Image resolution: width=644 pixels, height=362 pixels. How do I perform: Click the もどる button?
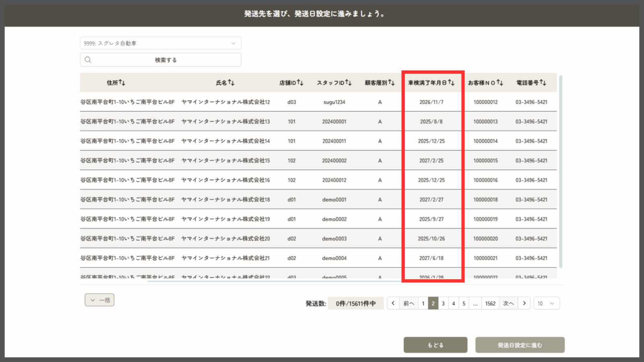pyautogui.click(x=435, y=345)
